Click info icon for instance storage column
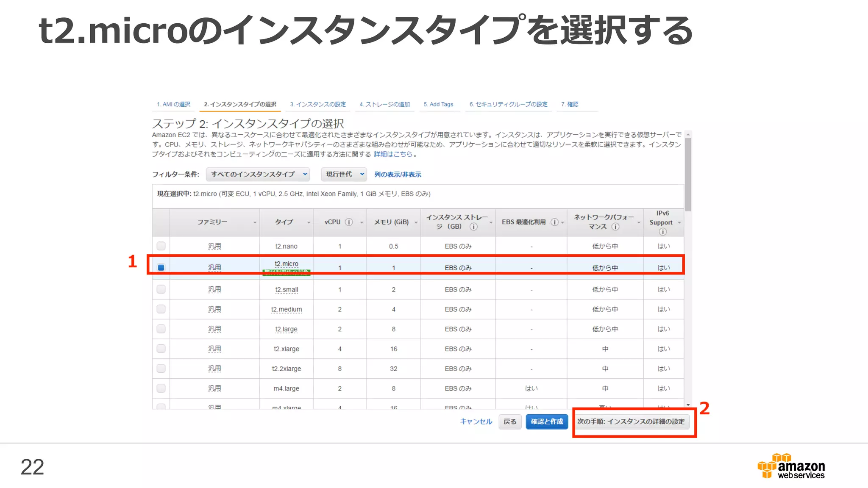 pos(473,227)
